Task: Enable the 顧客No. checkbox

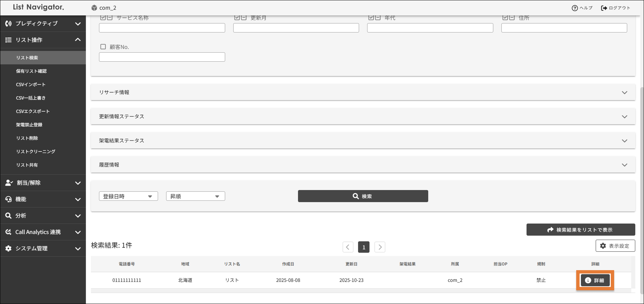Action: click(103, 47)
